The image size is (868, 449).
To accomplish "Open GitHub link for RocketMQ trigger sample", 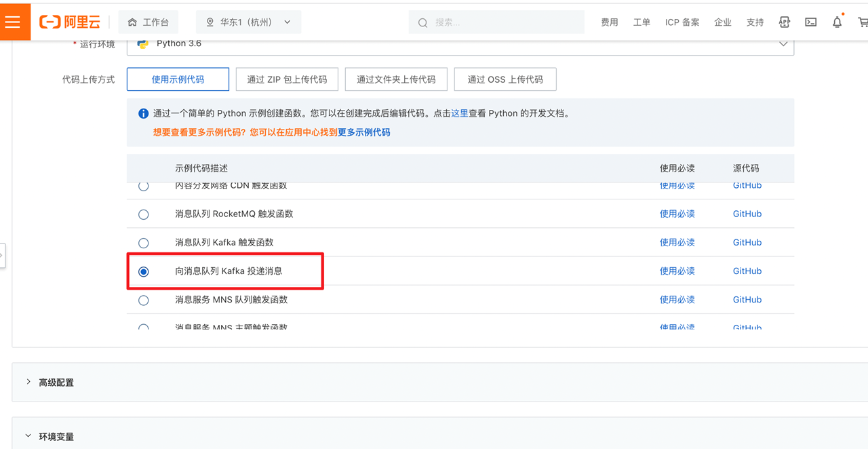I will 747,214.
